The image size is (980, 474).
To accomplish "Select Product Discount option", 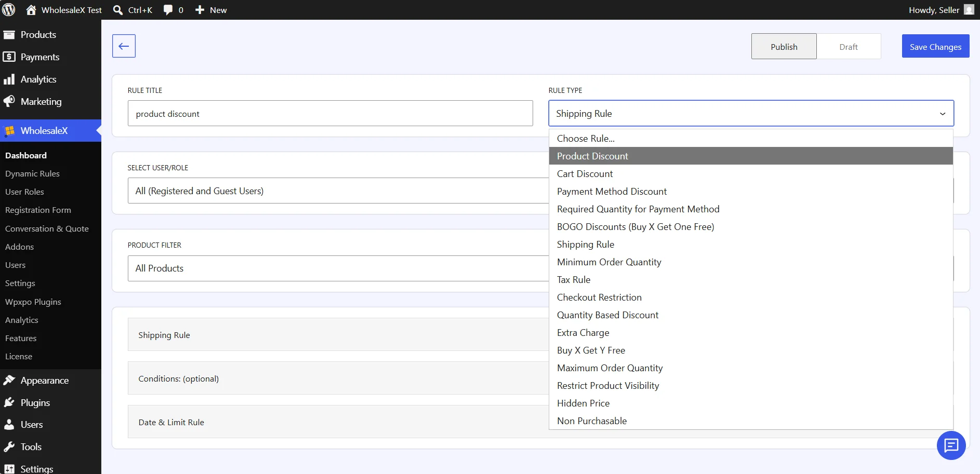I will pyautogui.click(x=751, y=156).
